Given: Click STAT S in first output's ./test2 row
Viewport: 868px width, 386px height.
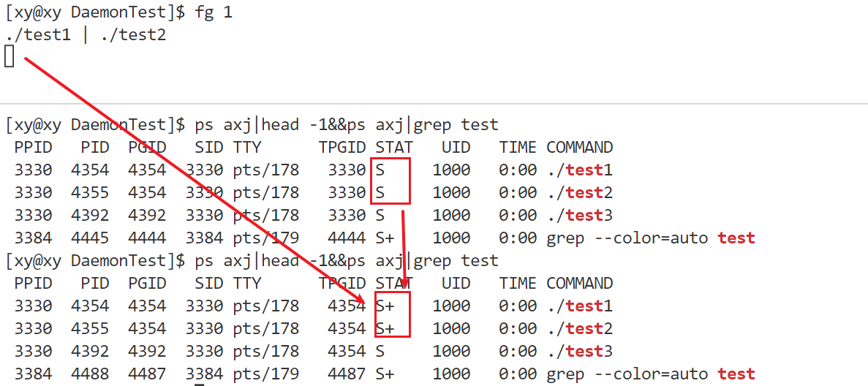Looking at the screenshot, I should click(380, 193).
